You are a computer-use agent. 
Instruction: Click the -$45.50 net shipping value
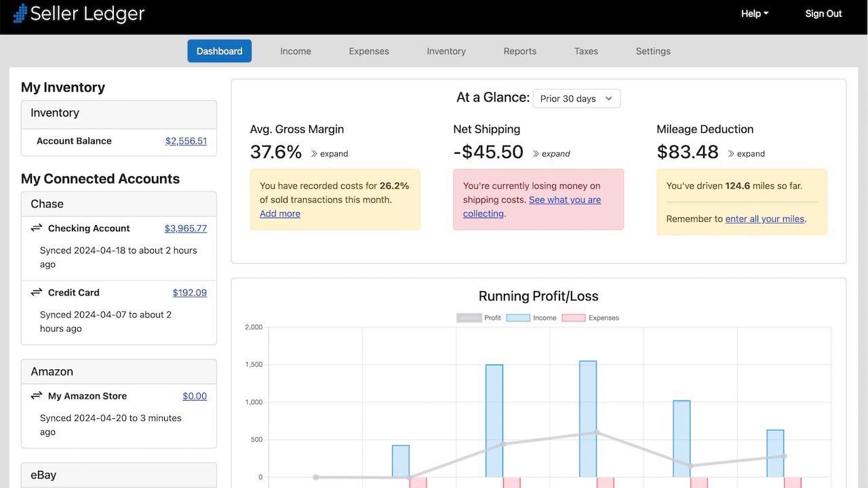[x=488, y=152]
